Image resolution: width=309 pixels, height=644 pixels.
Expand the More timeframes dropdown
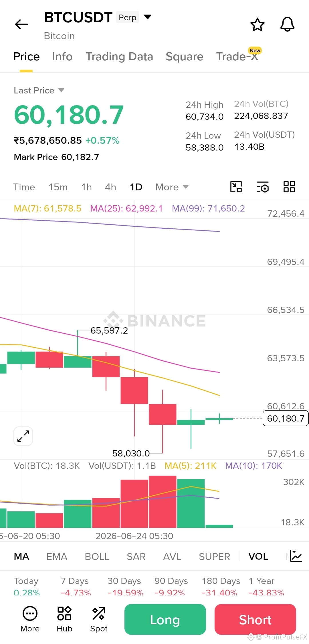coord(172,187)
